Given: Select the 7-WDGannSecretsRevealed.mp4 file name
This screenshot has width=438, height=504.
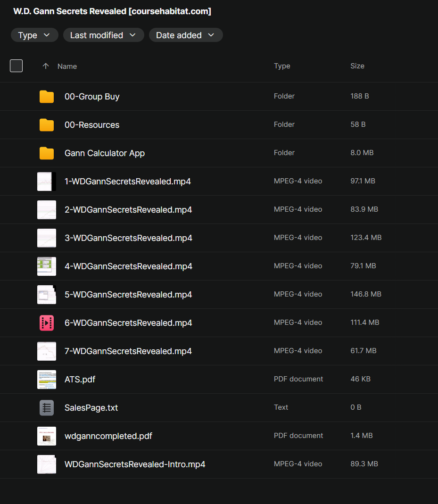Looking at the screenshot, I should tap(128, 351).
